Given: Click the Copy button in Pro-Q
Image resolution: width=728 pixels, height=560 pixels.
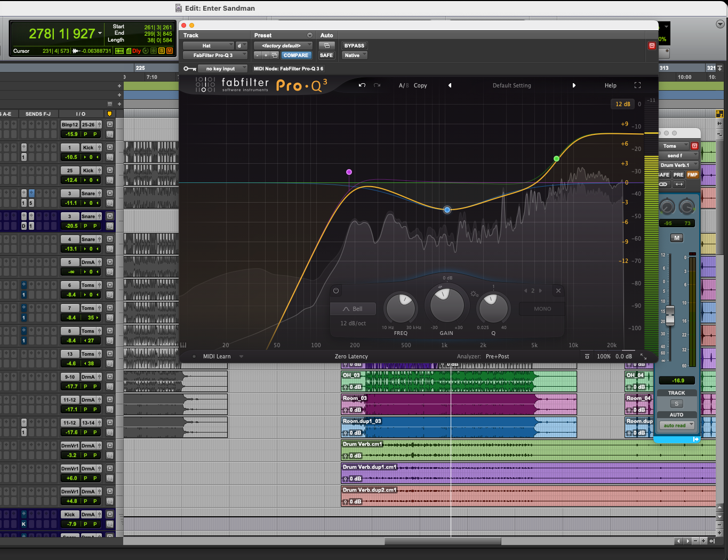Looking at the screenshot, I should tap(420, 85).
